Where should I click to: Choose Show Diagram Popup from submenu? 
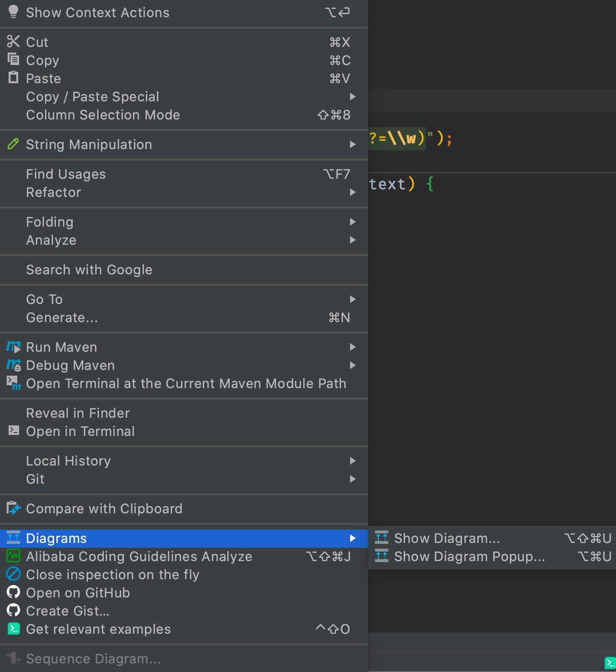click(x=469, y=557)
